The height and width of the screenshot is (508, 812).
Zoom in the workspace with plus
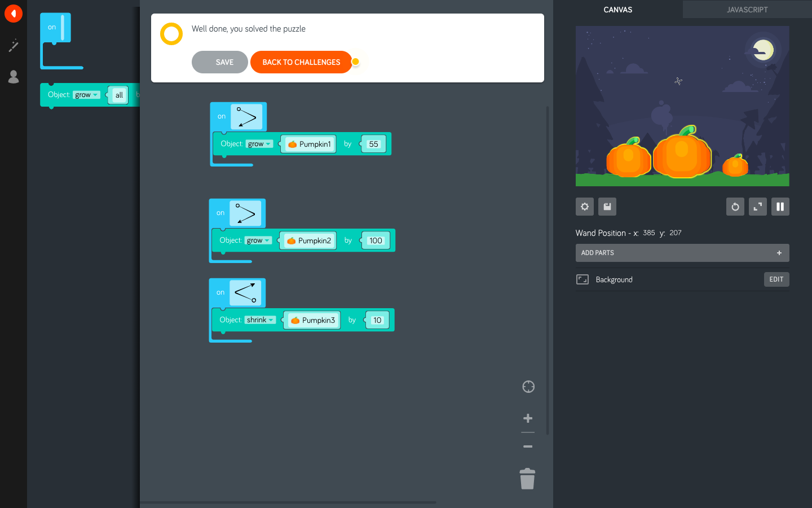pos(528,418)
